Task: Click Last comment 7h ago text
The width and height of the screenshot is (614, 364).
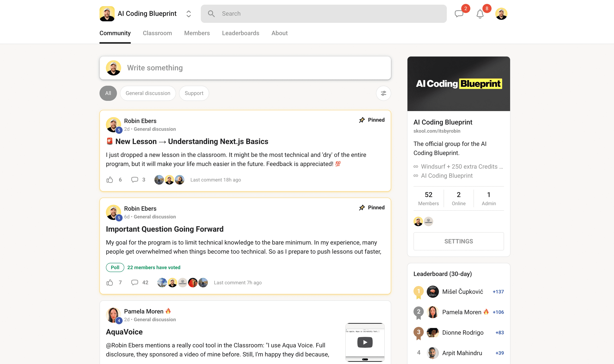Action: click(238, 282)
